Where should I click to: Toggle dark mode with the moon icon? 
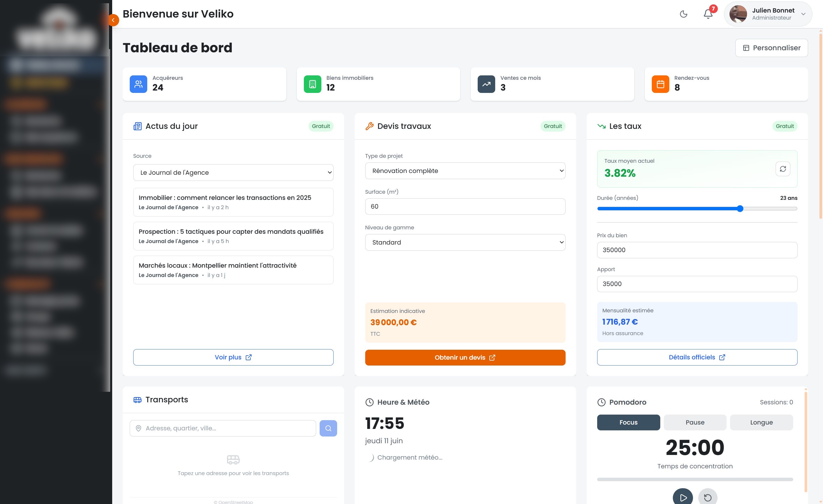click(683, 14)
